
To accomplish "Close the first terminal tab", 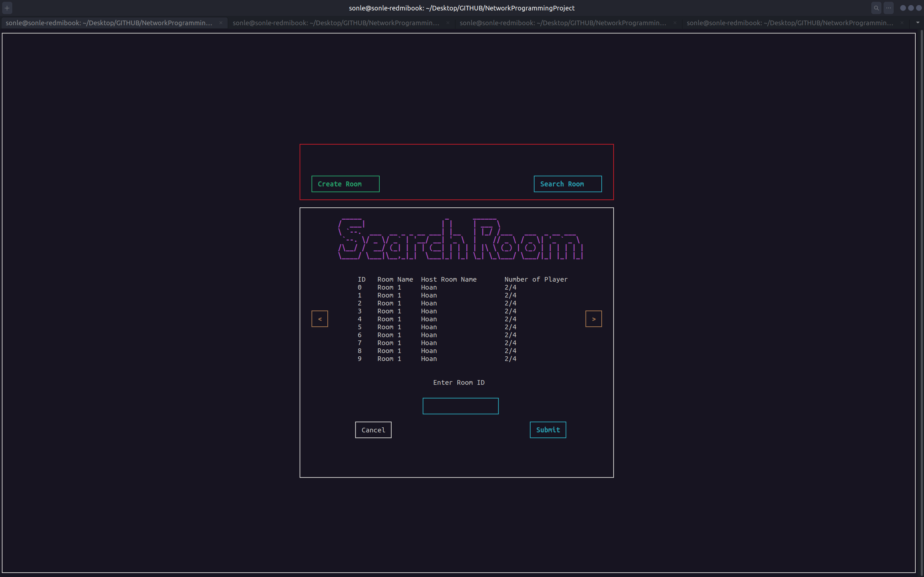I will [x=221, y=23].
